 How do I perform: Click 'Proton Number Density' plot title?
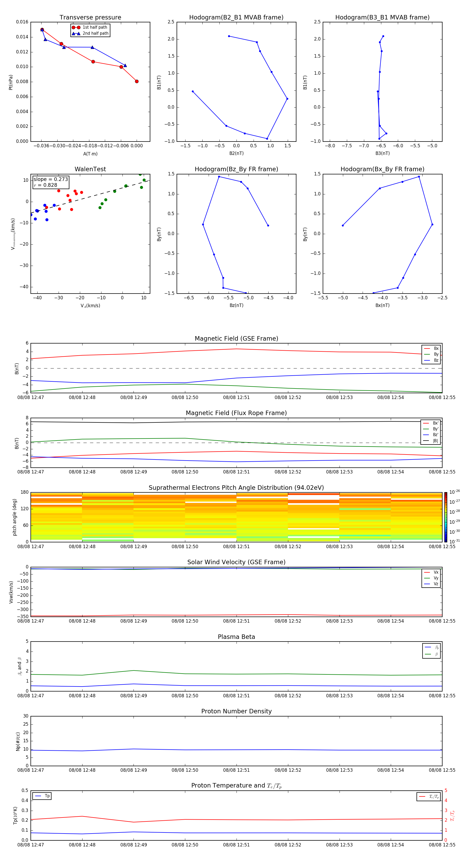click(x=236, y=711)
